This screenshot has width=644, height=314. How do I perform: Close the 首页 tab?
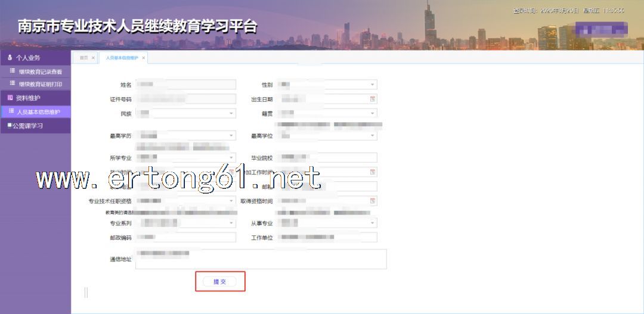click(x=93, y=58)
